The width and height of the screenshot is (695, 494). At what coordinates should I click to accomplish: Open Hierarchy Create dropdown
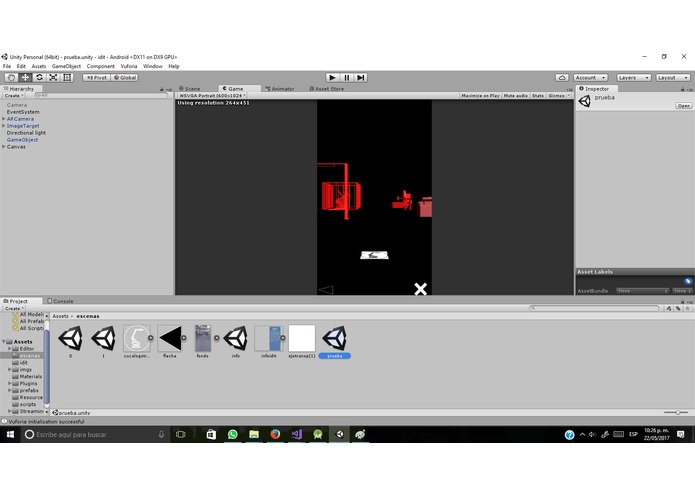point(13,96)
